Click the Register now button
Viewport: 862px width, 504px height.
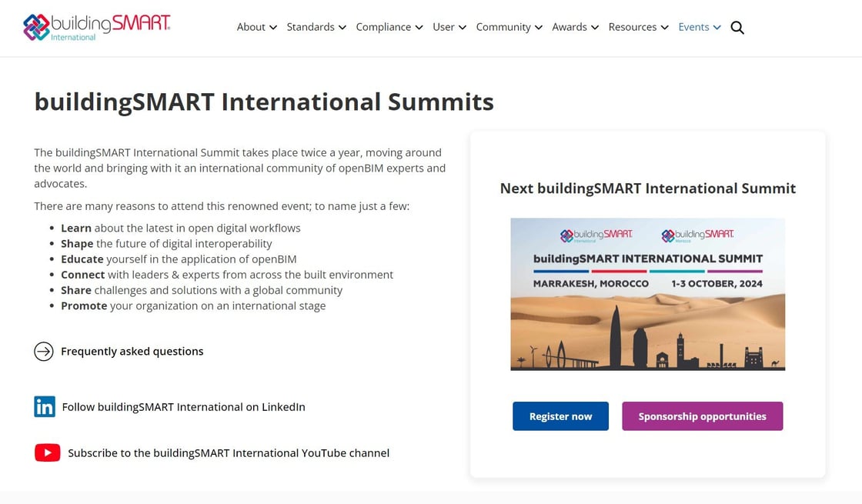click(x=561, y=416)
